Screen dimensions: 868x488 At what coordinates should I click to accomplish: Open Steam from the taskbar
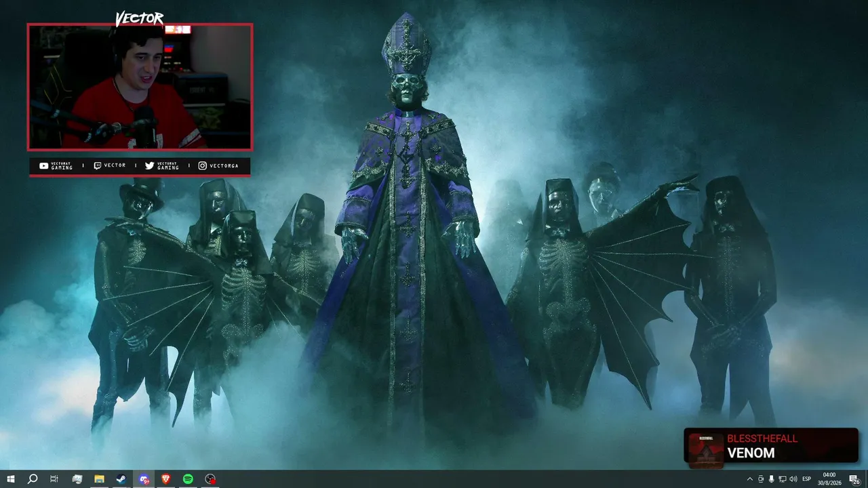(121, 479)
